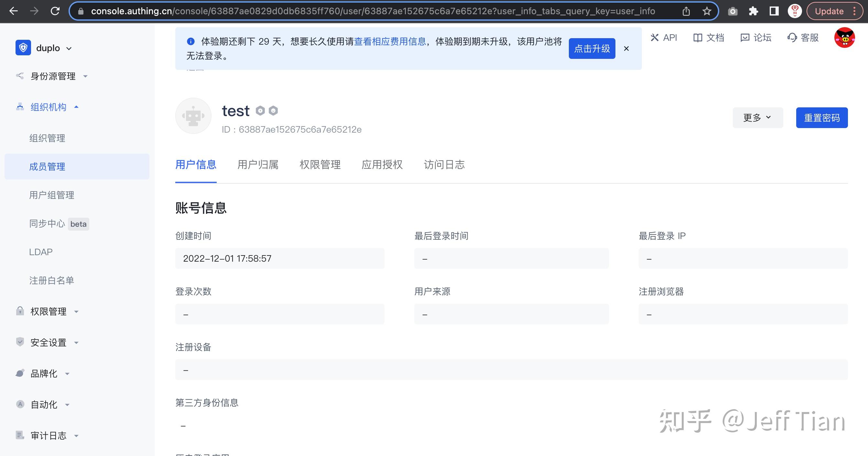The image size is (868, 456).
Task: Click the lock badge next to username test
Action: [x=260, y=111]
